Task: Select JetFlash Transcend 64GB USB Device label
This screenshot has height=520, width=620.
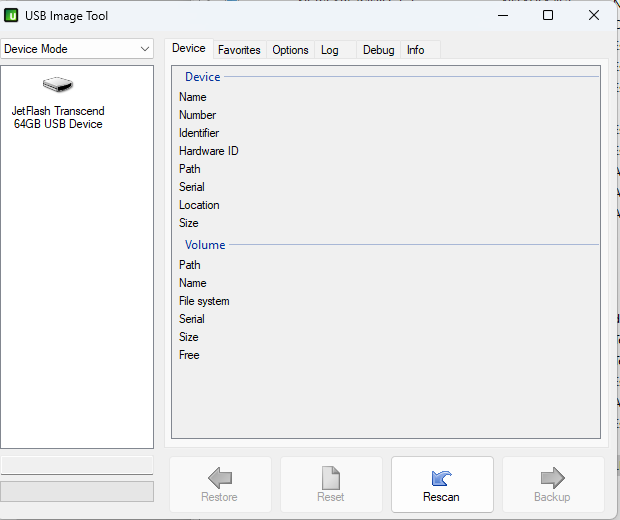Action: [58, 118]
